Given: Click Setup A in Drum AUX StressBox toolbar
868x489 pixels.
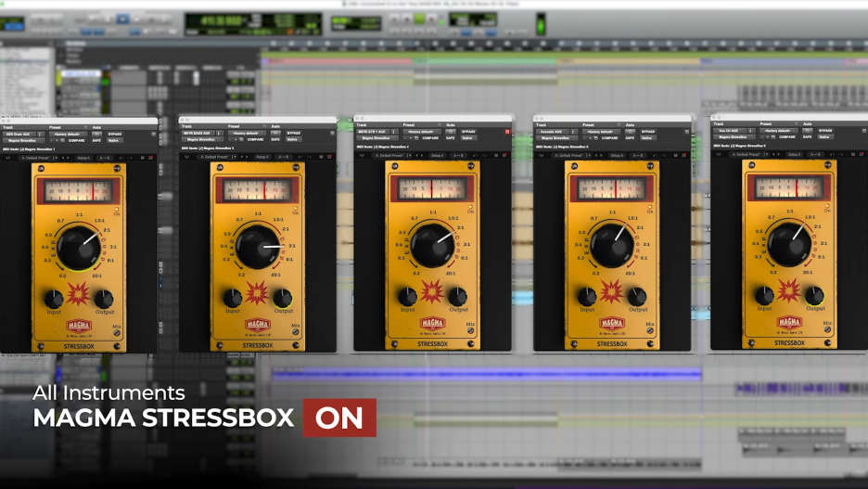Looking at the screenshot, I should pos(83,158).
